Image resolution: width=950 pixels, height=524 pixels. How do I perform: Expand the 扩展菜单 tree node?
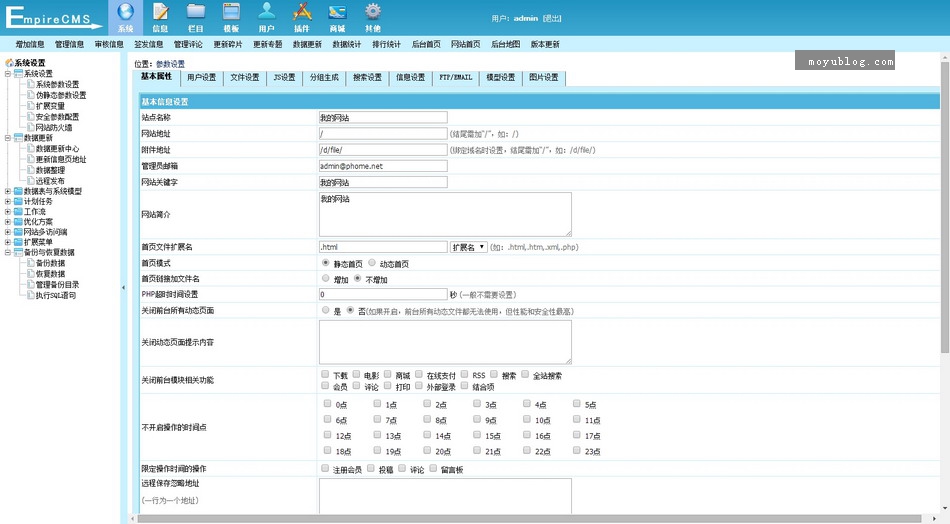coord(8,242)
